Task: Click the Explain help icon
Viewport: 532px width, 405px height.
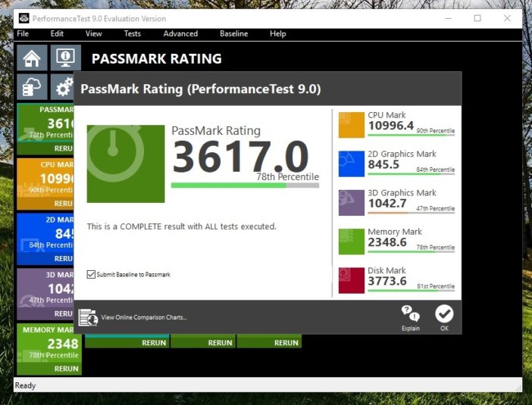Action: point(411,318)
